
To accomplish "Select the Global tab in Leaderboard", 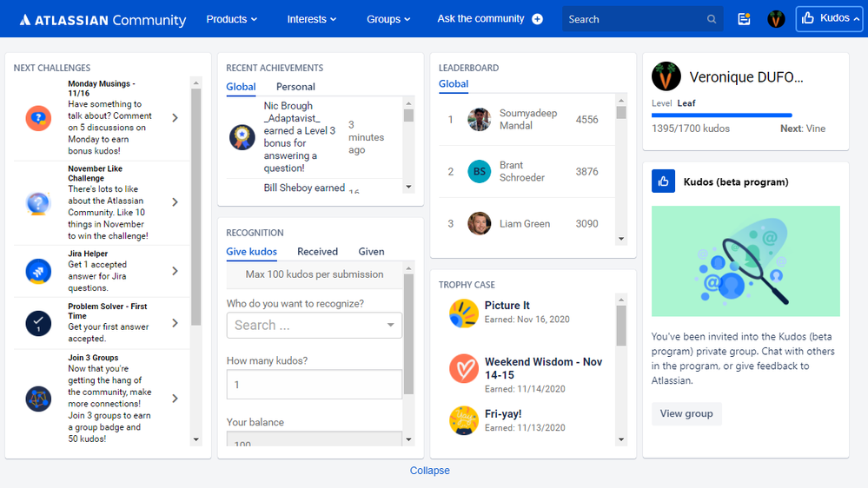I will click(x=454, y=84).
